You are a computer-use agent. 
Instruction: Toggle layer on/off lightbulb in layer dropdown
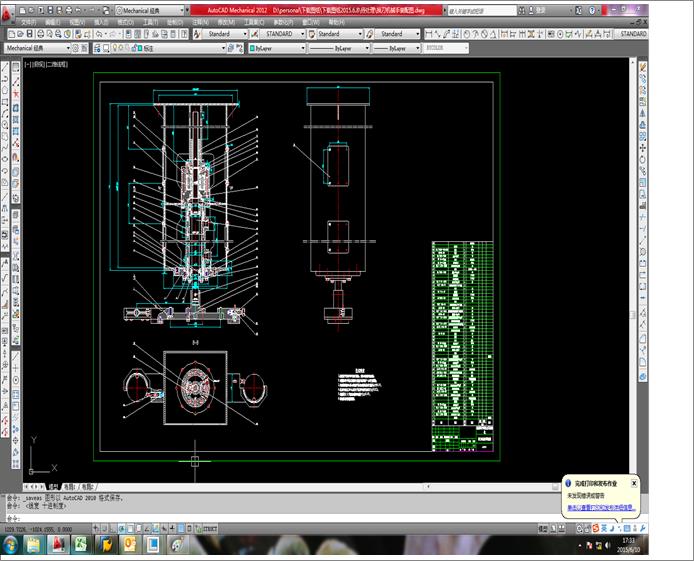pos(115,48)
